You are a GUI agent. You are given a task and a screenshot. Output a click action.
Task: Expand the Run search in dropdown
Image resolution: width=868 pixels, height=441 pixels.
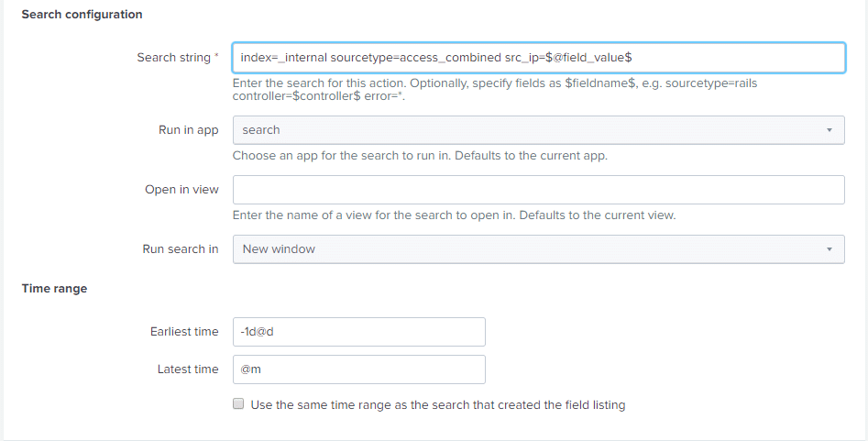point(538,249)
